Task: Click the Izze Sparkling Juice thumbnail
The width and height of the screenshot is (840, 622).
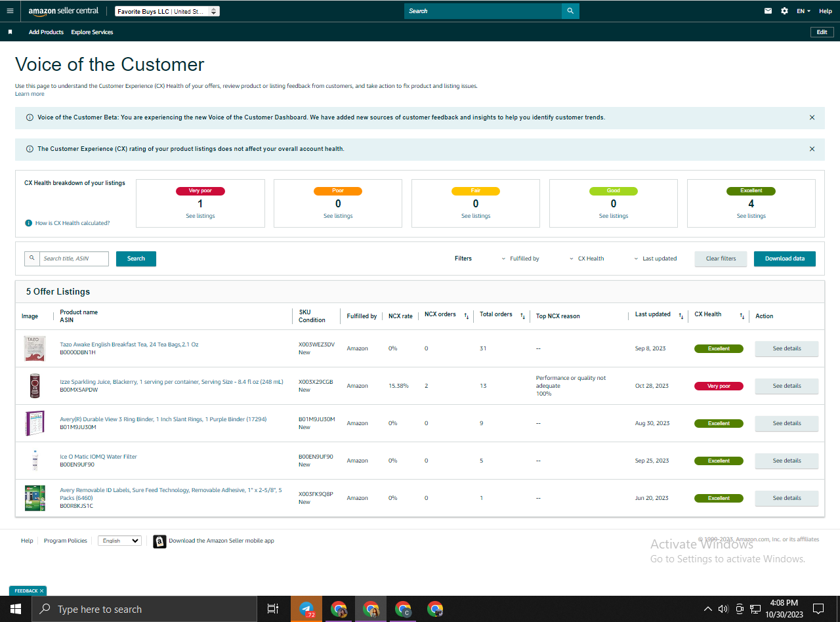Action: (34, 386)
